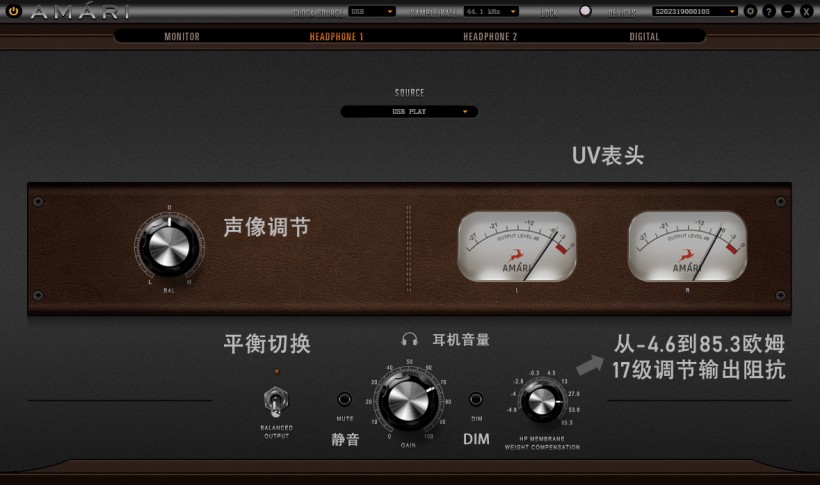Switch to the MONITOR tab
This screenshot has height=485, width=820.
tap(182, 37)
